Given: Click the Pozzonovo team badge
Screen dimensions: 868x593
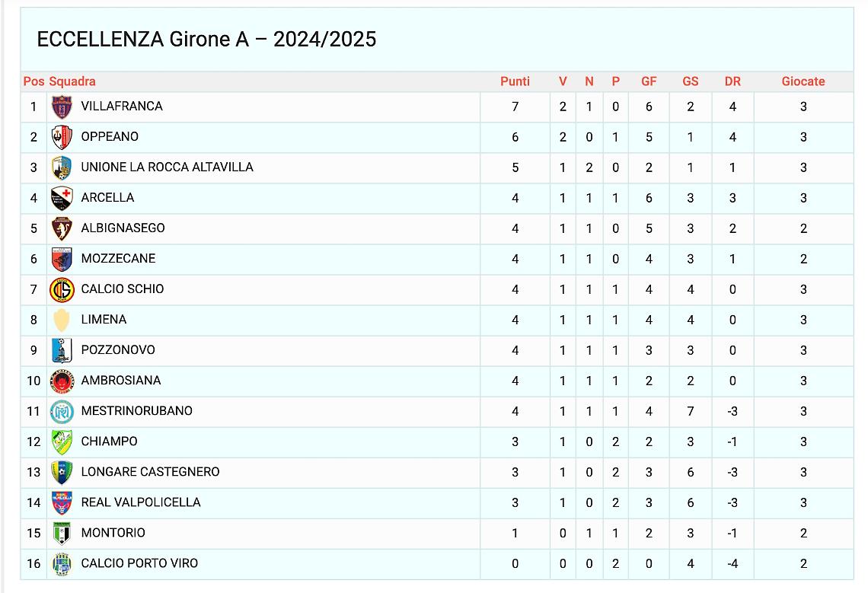Looking at the screenshot, I should click(62, 351).
